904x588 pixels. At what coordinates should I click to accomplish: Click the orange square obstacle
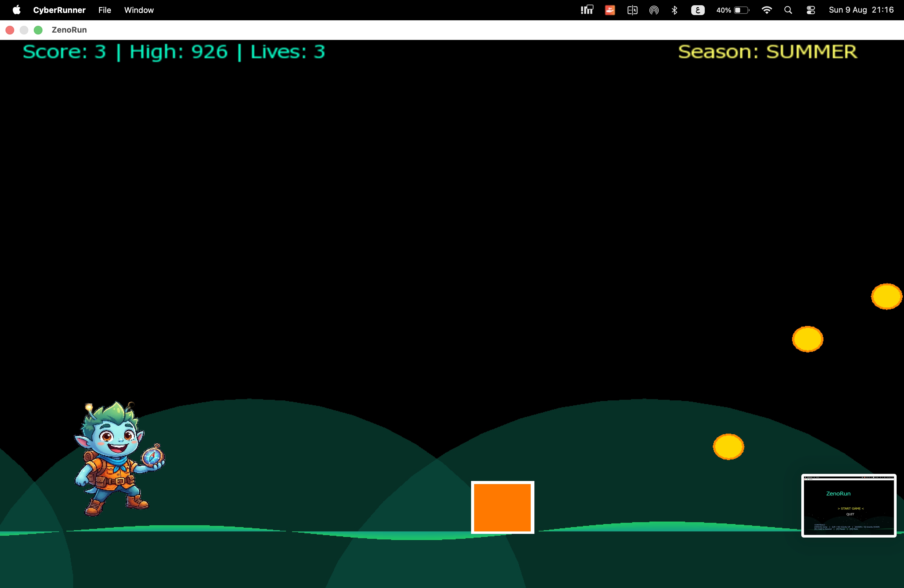[502, 507]
